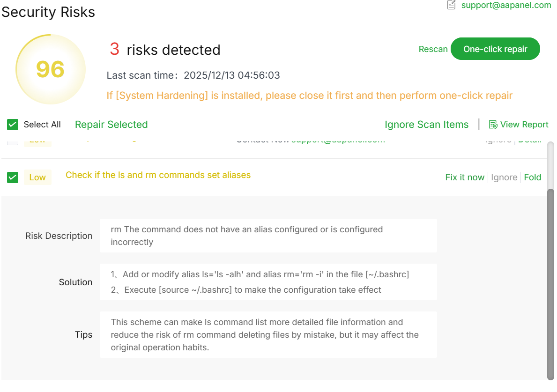The height and width of the screenshot is (392, 557).
Task: Open Ignore Scan Items list
Action: pos(426,125)
